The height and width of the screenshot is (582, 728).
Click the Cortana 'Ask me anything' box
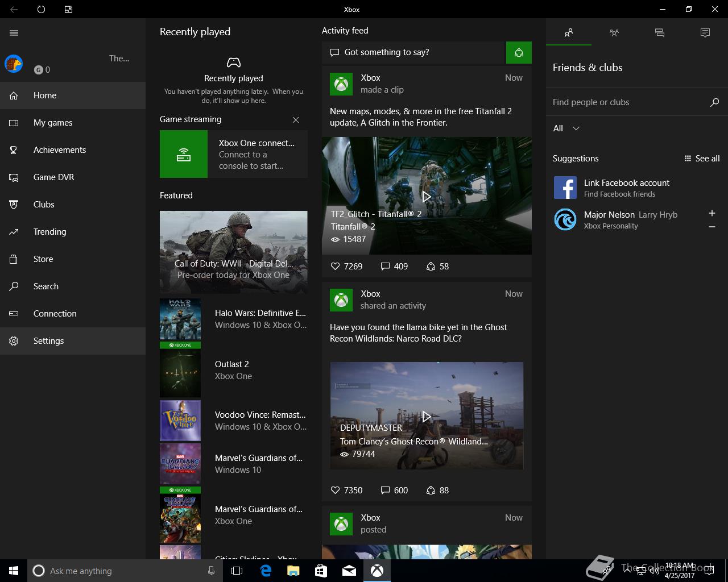click(x=125, y=571)
